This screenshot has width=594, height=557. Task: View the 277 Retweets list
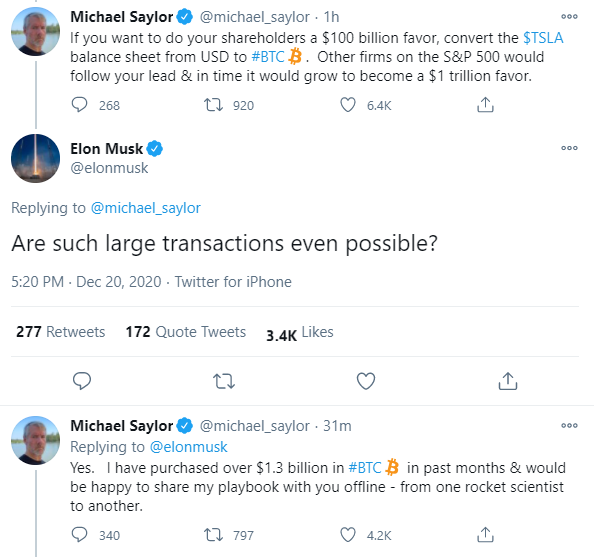61,332
